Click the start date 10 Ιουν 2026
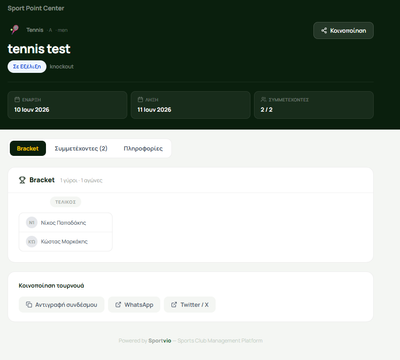This screenshot has height=360, width=400. 32,110
